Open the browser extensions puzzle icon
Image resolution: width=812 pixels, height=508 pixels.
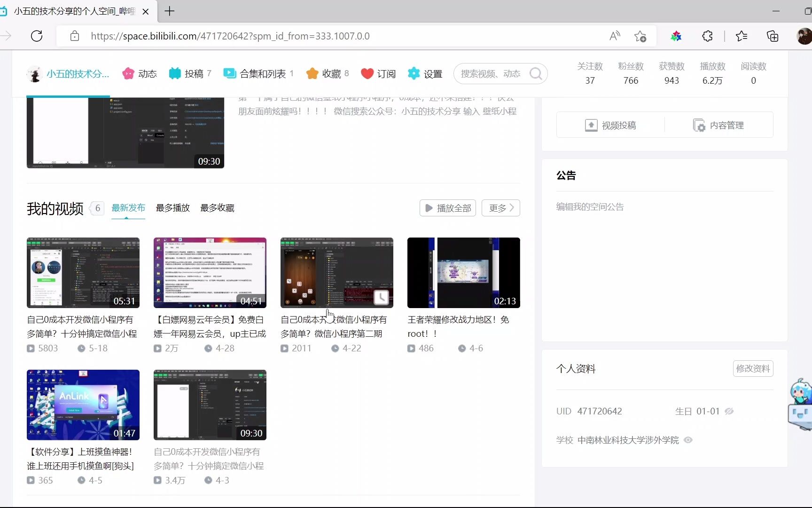tap(707, 36)
